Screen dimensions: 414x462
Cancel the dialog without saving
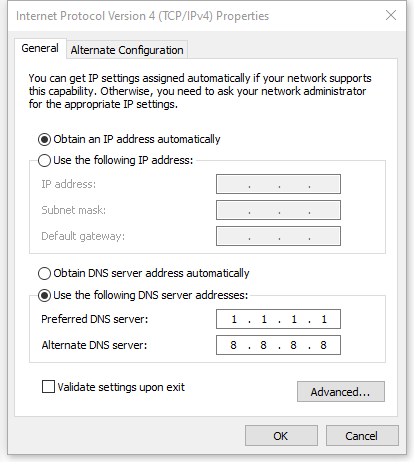coord(362,436)
